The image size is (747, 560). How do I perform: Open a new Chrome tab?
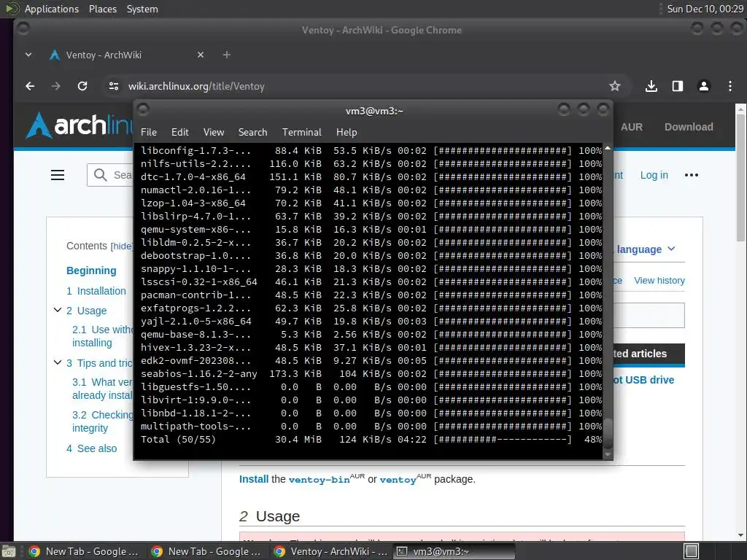tap(227, 55)
